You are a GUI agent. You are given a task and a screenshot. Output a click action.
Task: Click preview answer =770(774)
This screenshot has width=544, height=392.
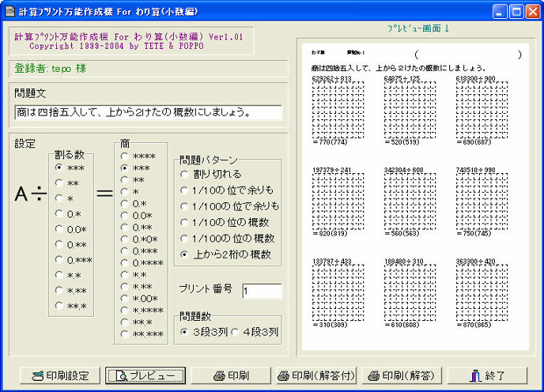point(330,142)
